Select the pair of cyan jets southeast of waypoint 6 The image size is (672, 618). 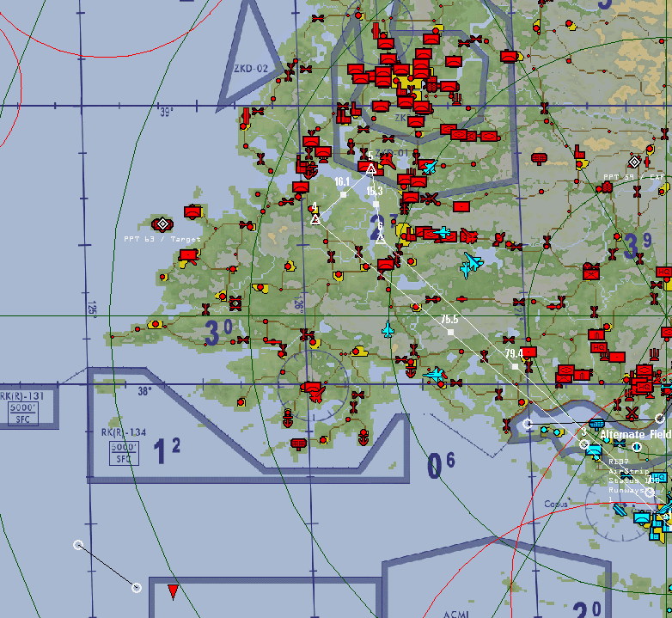click(471, 265)
